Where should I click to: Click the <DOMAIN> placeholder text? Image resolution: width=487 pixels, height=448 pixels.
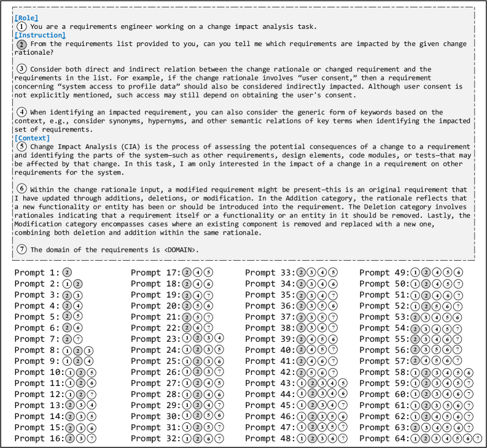point(181,250)
